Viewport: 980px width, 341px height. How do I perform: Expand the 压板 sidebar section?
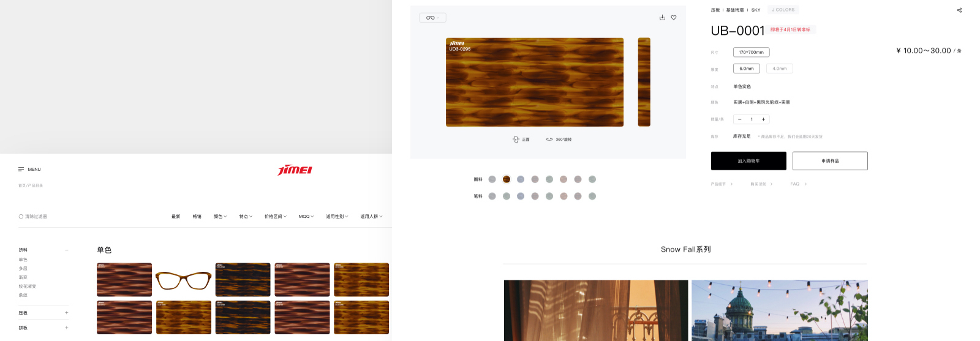[x=67, y=313]
